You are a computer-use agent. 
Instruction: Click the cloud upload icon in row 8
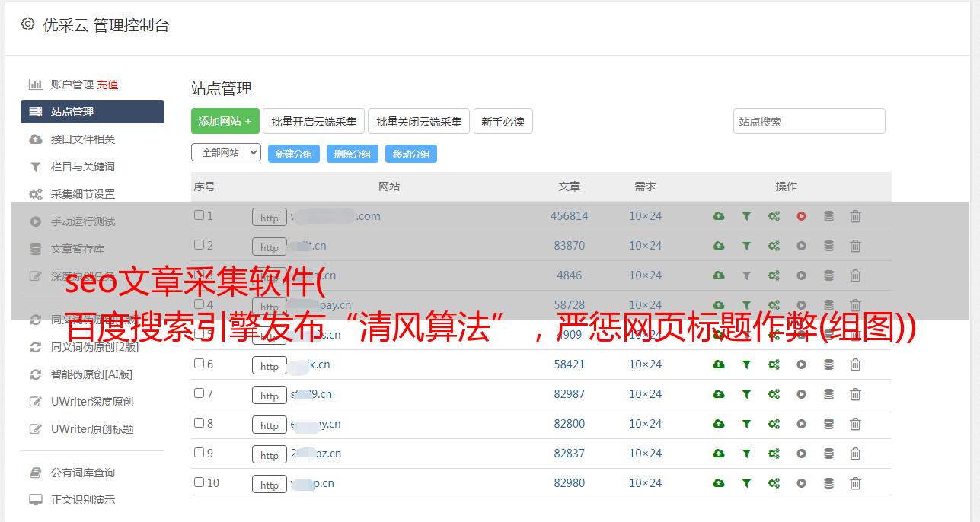click(719, 424)
